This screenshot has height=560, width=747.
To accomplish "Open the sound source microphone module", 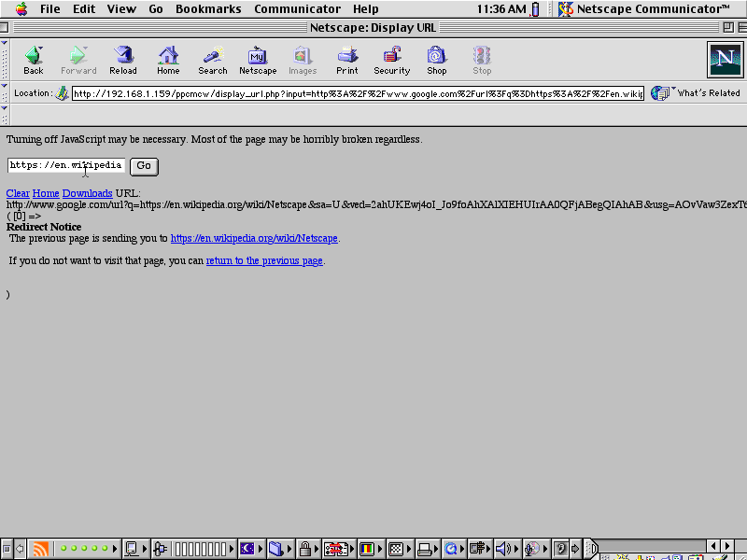I will (536, 549).
